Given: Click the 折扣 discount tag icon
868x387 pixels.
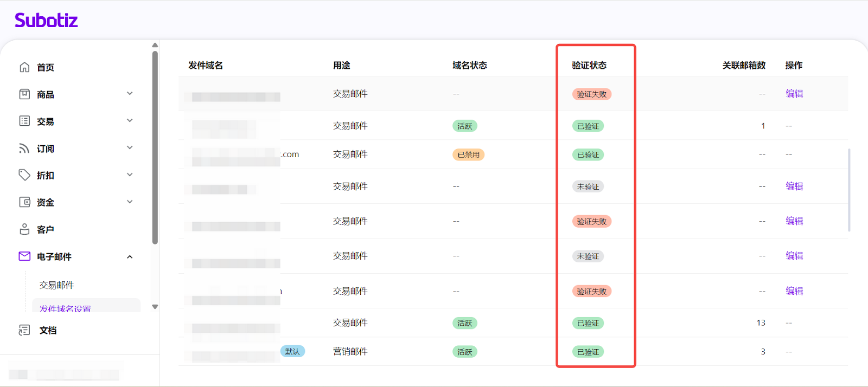Looking at the screenshot, I should point(24,175).
